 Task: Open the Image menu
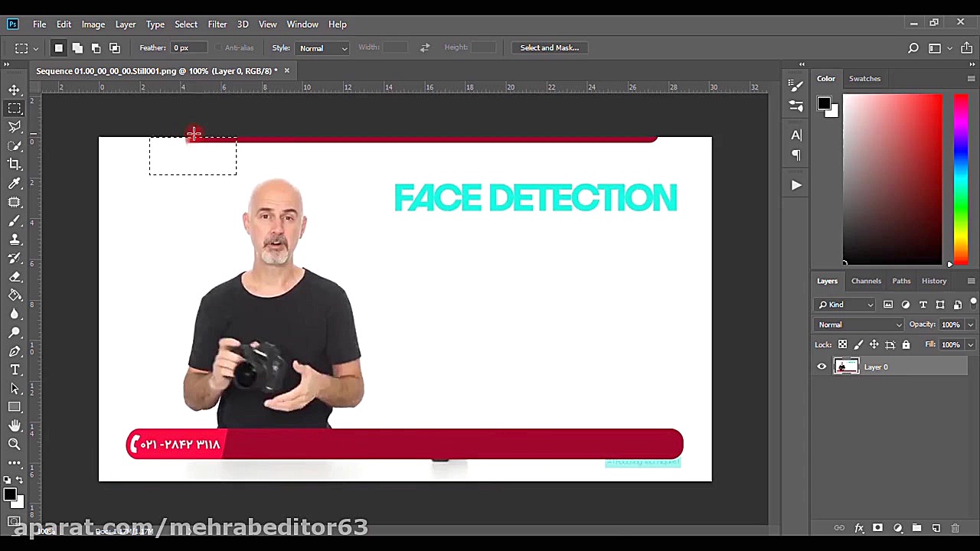point(93,24)
